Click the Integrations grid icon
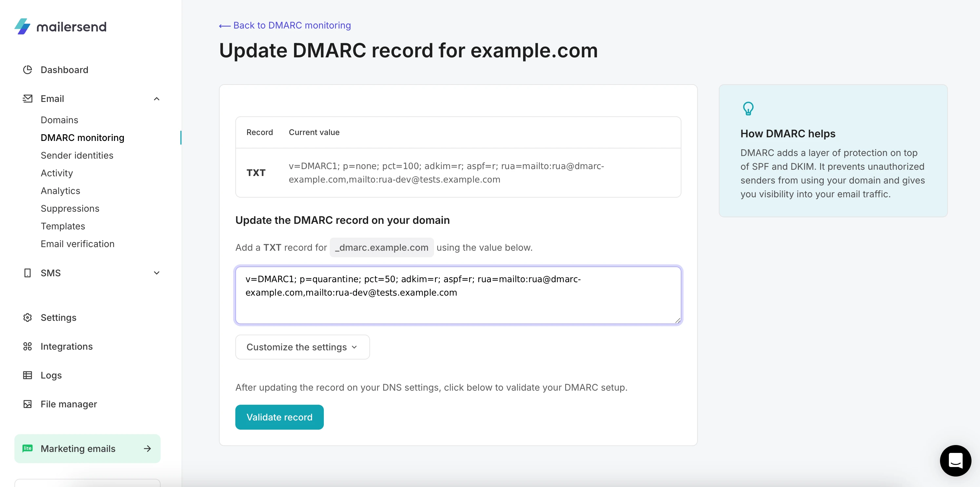The width and height of the screenshot is (980, 487). click(28, 347)
